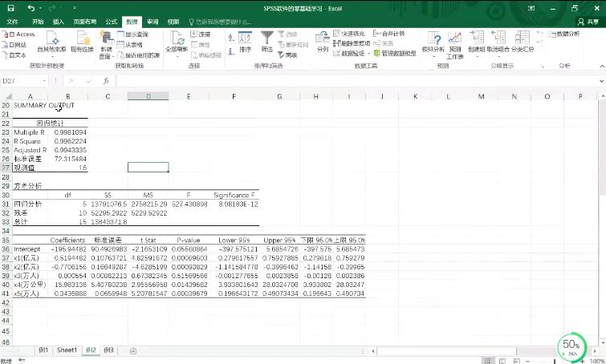Image resolution: width=606 pixels, height=364 pixels.
Task: Collapse the ribbon with the chevron
Action: tap(601, 67)
